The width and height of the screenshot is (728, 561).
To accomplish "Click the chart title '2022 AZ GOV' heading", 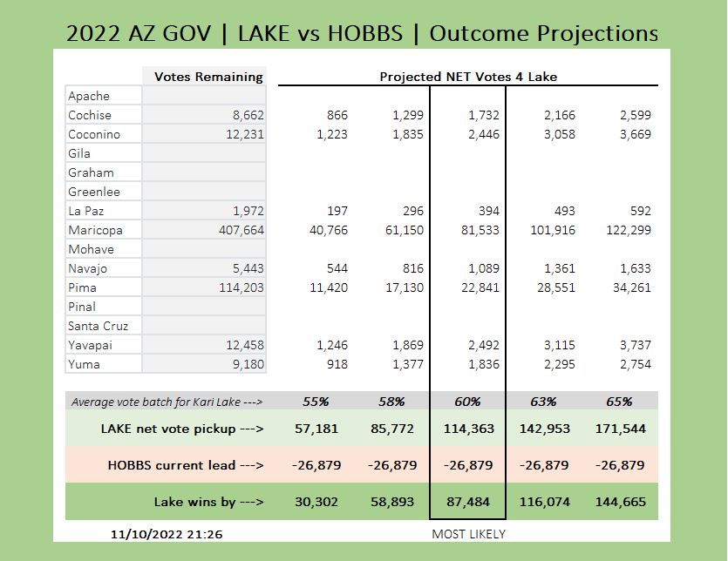I will 139,33.
